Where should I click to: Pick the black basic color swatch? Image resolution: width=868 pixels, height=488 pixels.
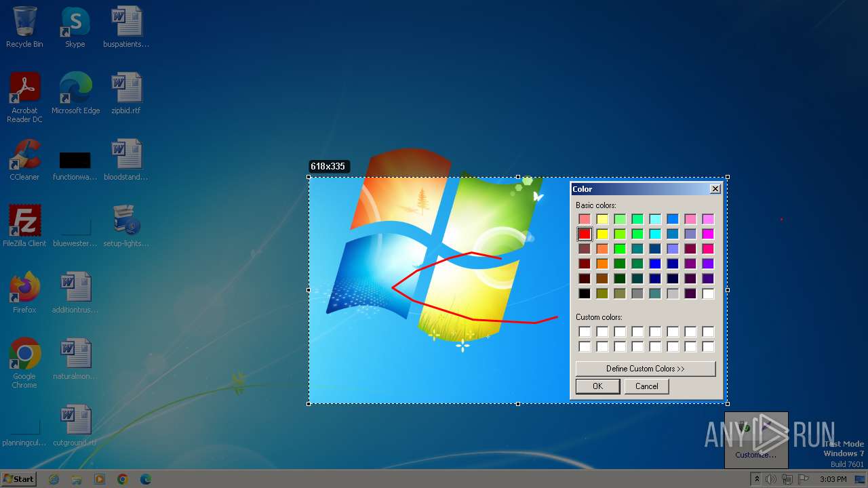585,293
